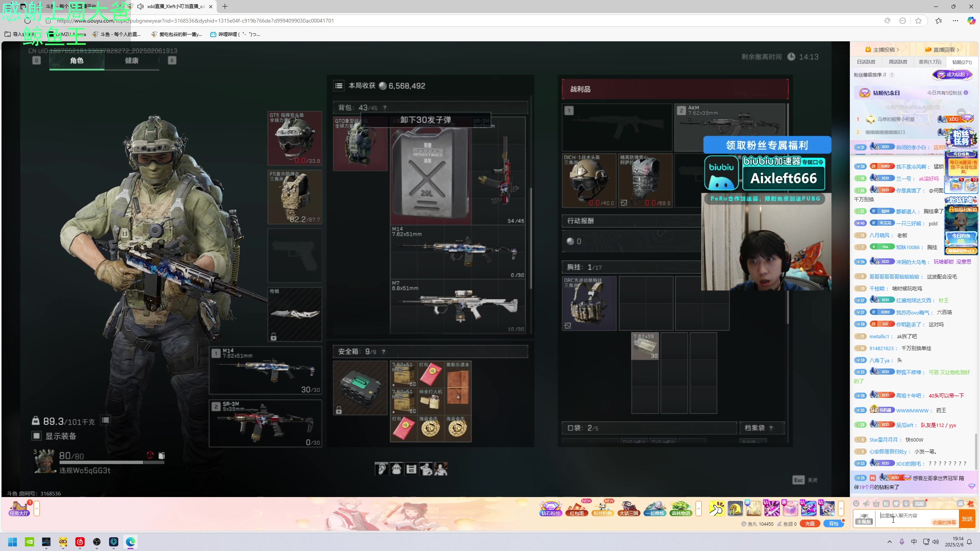Screen dimensions: 980x551
Task: Expand the arrow next to 任务大厅
Action: coord(37,509)
